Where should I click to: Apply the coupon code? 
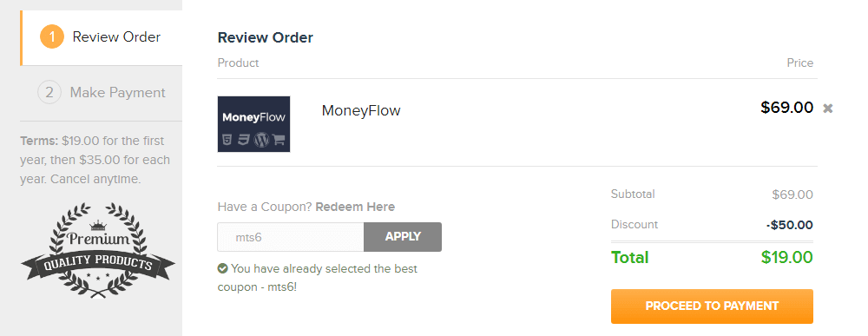(403, 236)
